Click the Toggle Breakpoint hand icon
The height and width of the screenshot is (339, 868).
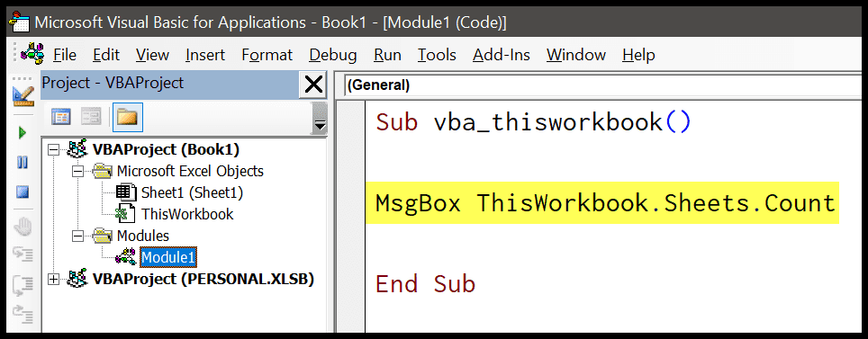pos(23,227)
